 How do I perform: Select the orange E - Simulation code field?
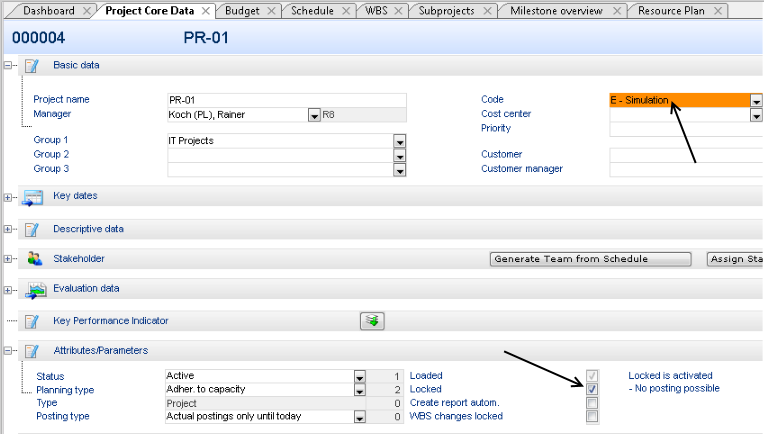680,100
